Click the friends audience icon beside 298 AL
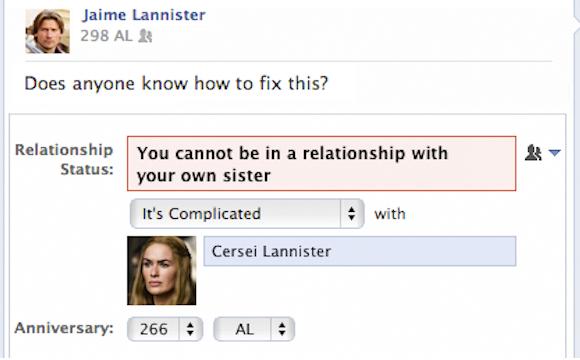580x360 pixels. pos(145,36)
